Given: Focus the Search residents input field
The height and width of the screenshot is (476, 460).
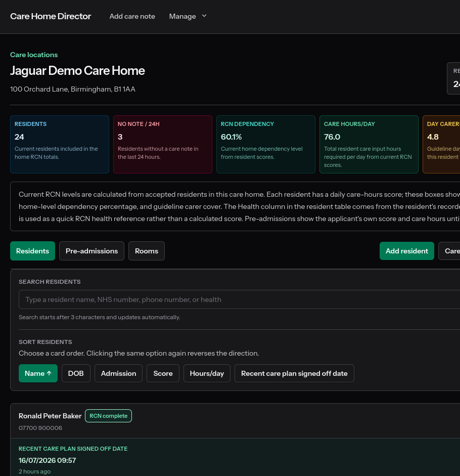Looking at the screenshot, I should click(240, 299).
